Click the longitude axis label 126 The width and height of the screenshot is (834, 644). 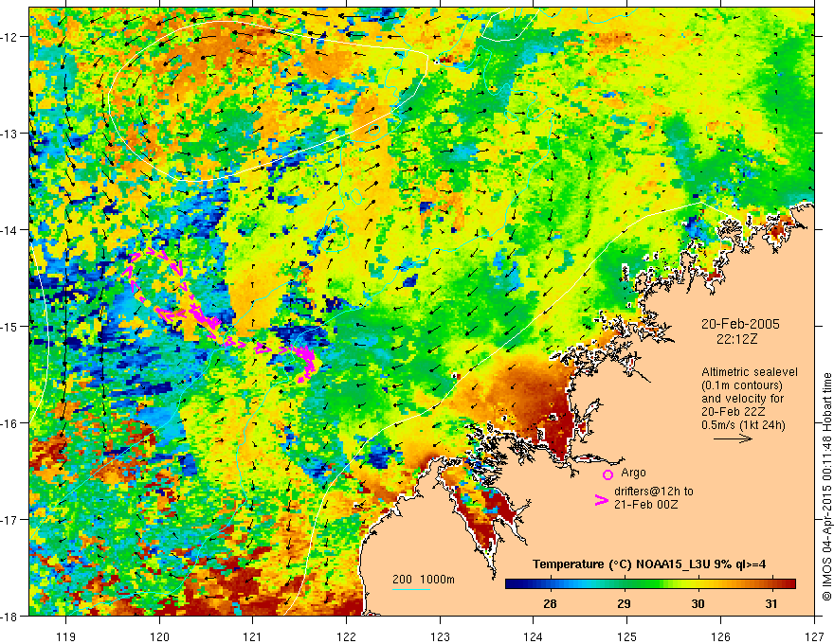[x=720, y=636]
